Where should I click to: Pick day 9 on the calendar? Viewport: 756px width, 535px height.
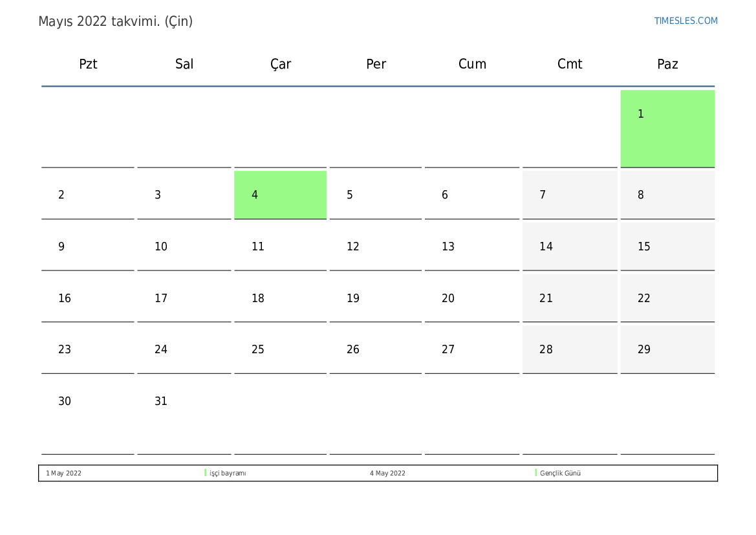point(88,246)
